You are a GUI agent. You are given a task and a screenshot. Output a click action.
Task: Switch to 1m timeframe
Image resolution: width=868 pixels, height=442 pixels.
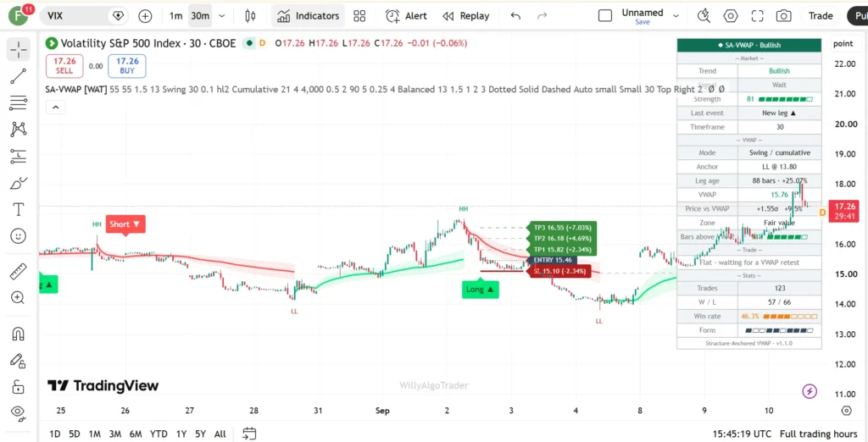click(175, 16)
